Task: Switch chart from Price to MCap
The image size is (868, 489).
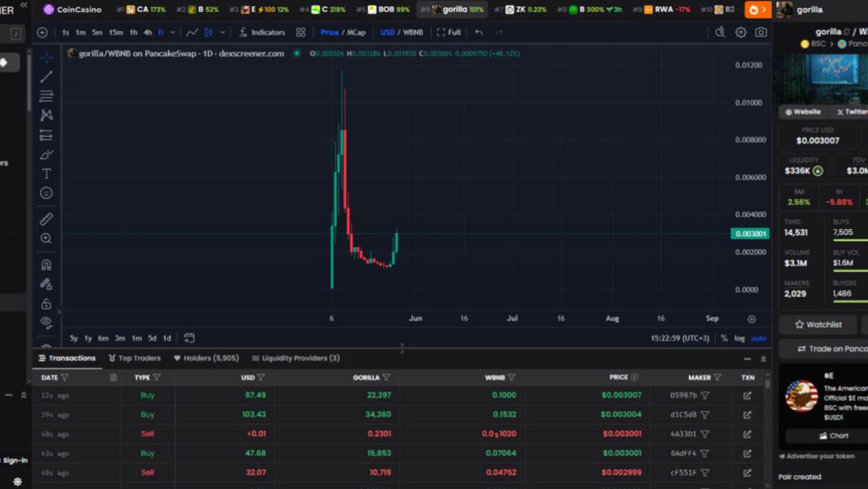Action: pos(356,32)
